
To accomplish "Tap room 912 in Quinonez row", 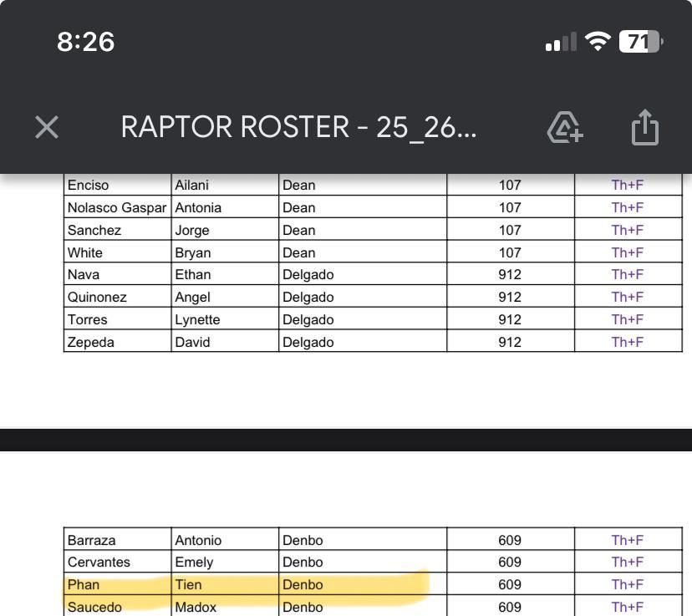I will click(x=510, y=298).
